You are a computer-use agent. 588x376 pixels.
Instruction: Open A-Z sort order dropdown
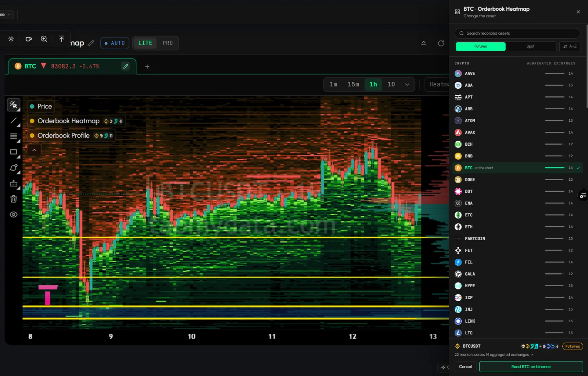tap(570, 46)
